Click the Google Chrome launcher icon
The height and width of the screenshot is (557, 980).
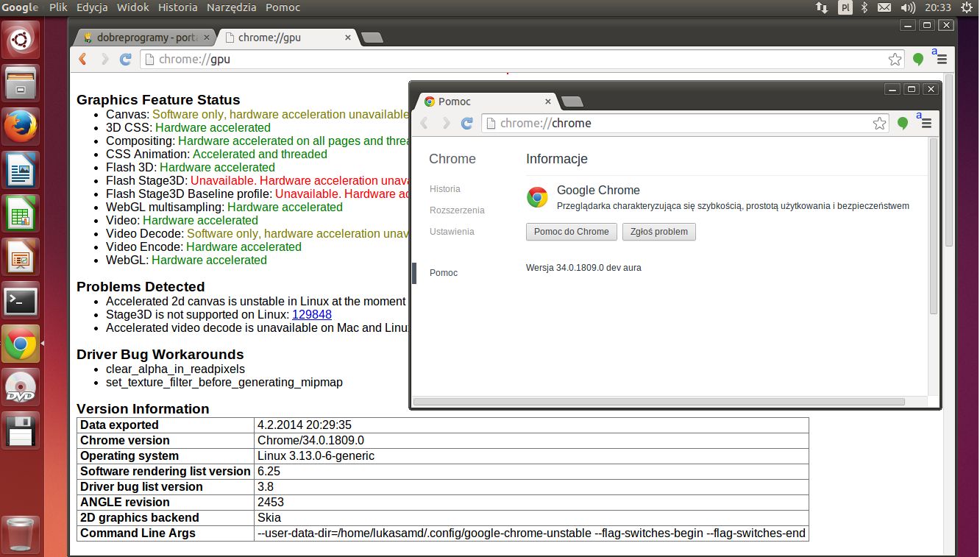tap(21, 344)
